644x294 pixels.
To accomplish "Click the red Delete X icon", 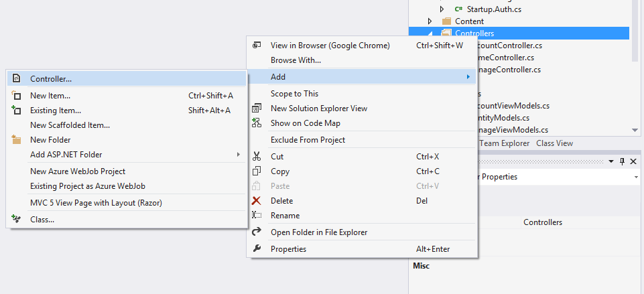I will point(257,200).
